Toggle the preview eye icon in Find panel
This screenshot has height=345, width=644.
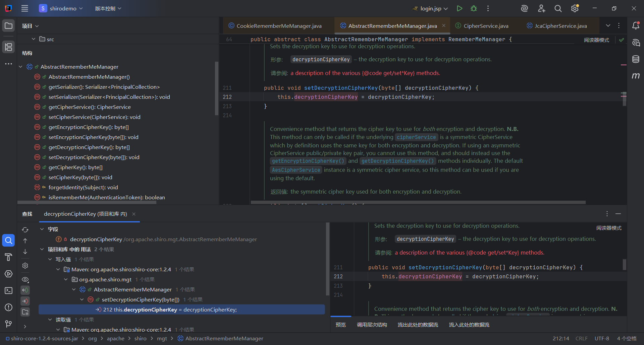(25, 279)
